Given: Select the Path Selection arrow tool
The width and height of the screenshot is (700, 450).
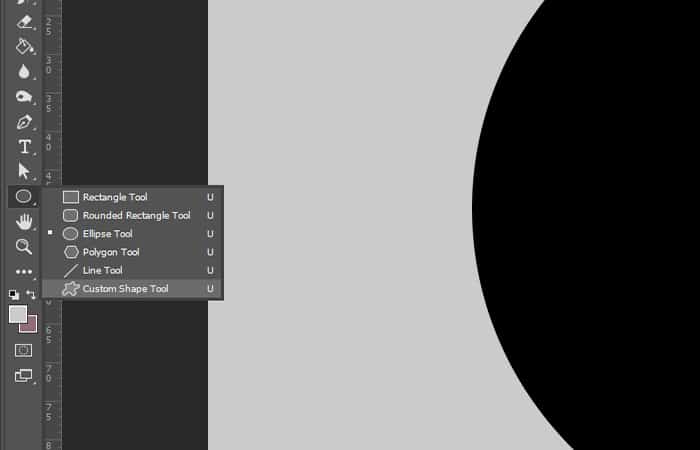Looking at the screenshot, I should [x=24, y=171].
